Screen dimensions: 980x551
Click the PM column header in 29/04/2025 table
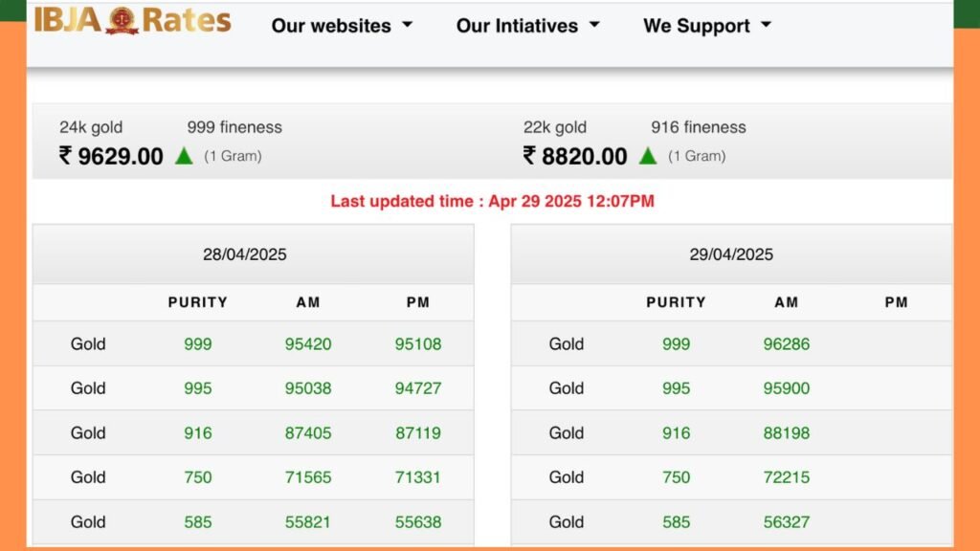pyautogui.click(x=896, y=302)
